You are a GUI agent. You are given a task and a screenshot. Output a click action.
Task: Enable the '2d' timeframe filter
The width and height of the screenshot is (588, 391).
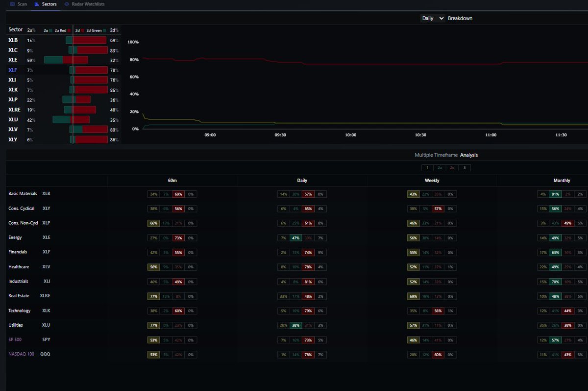452,167
